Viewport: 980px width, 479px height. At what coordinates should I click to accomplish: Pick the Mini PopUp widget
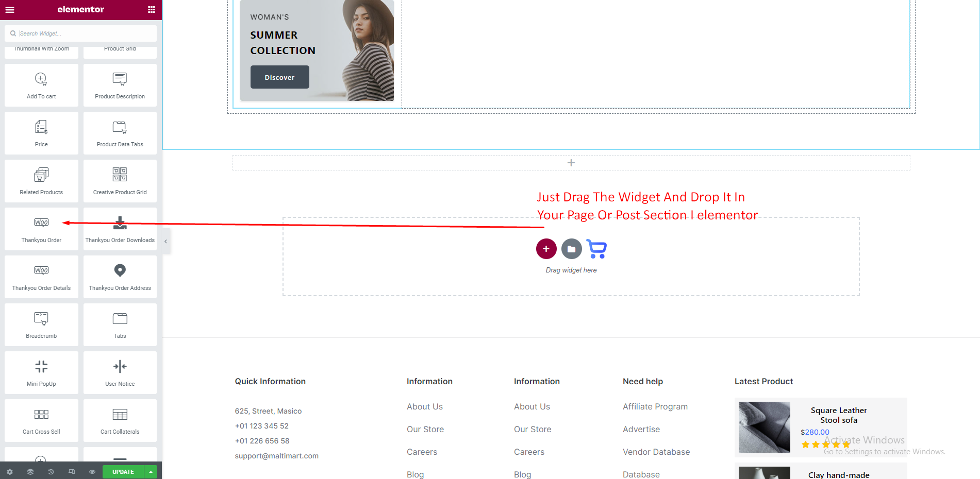(x=41, y=373)
